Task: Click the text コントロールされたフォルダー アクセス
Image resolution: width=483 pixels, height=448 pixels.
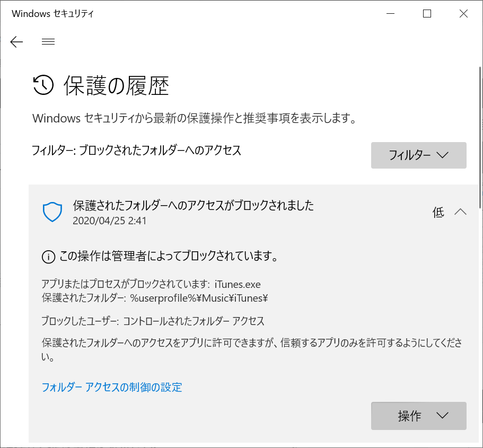Action: (194, 321)
